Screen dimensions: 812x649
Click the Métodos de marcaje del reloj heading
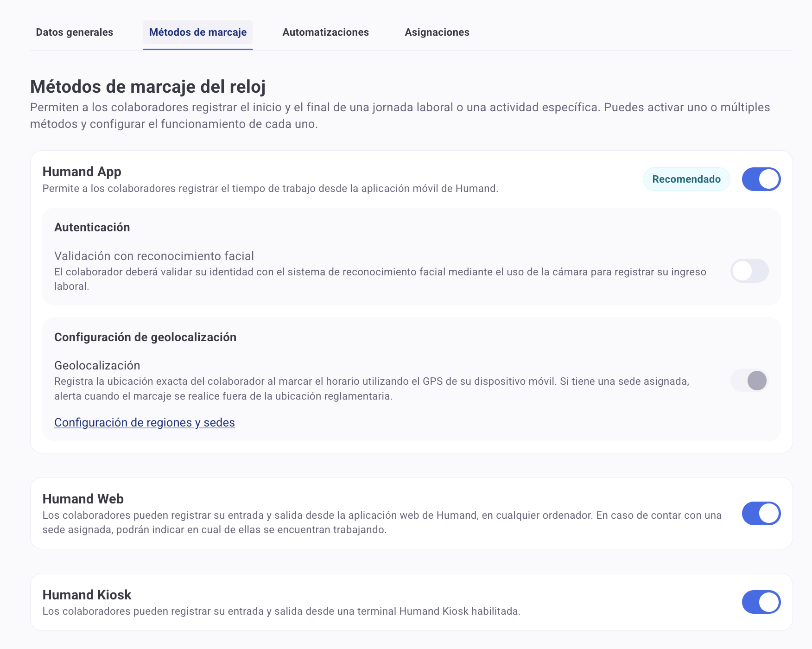click(x=148, y=87)
